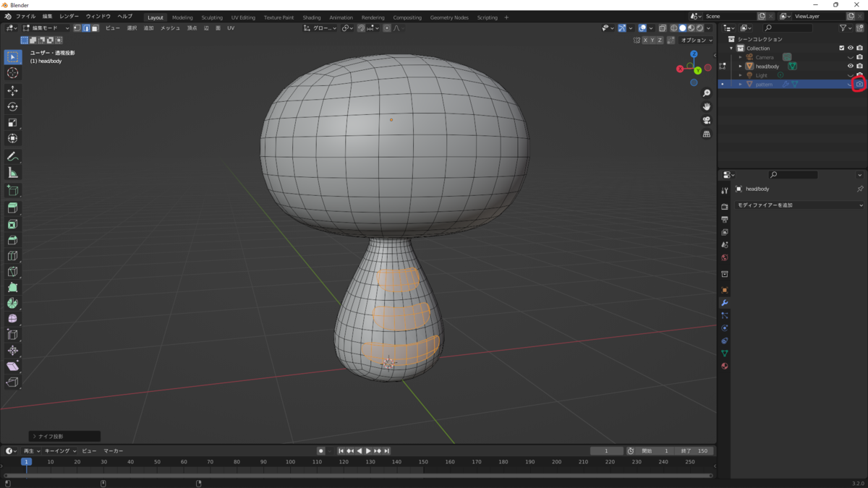Select the Rip Region tool

coord(12,382)
